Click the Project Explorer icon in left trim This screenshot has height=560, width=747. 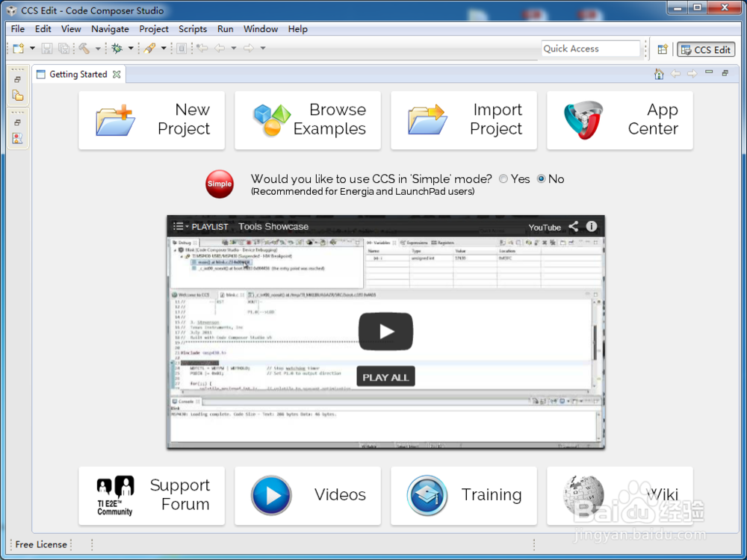18,96
